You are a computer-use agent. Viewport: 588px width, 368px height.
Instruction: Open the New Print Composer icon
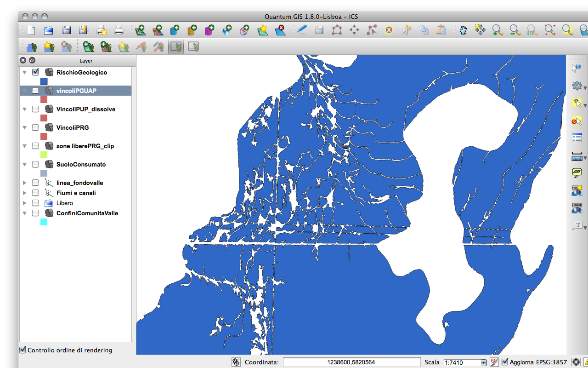(x=102, y=30)
